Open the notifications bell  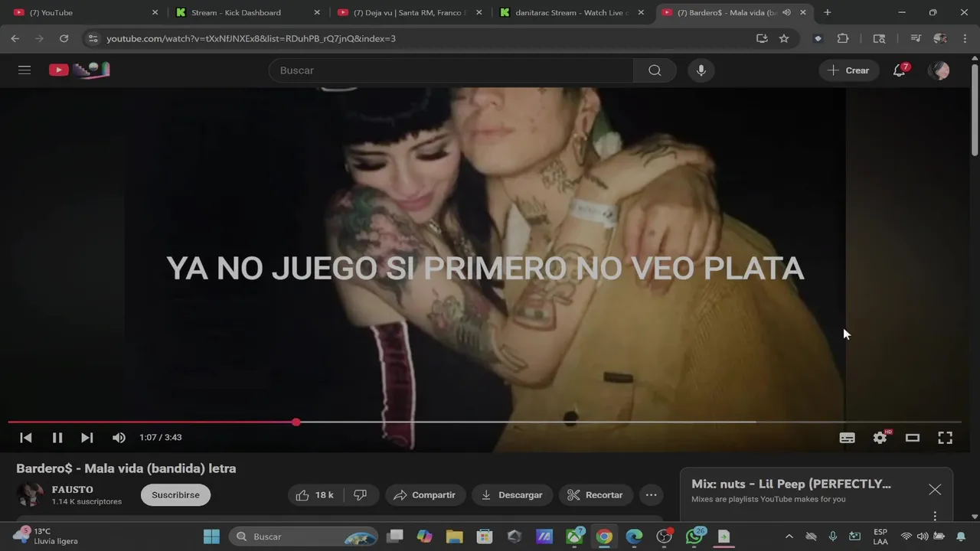[x=900, y=70]
